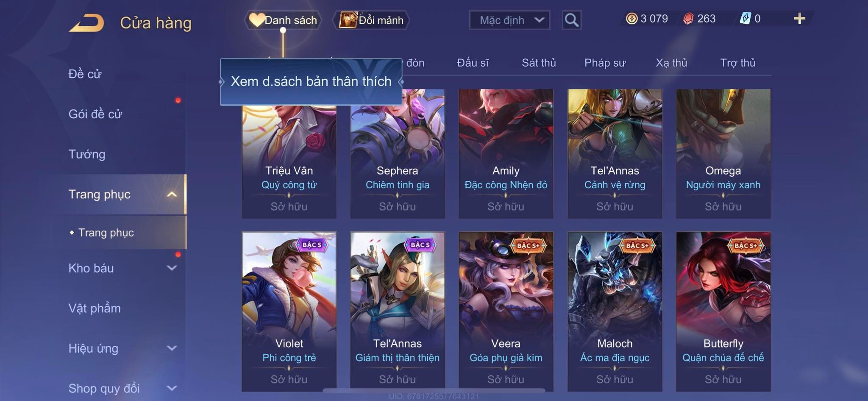Screen dimensions: 868x401
Task: Open the Mặc định sort dropdown
Action: click(509, 20)
